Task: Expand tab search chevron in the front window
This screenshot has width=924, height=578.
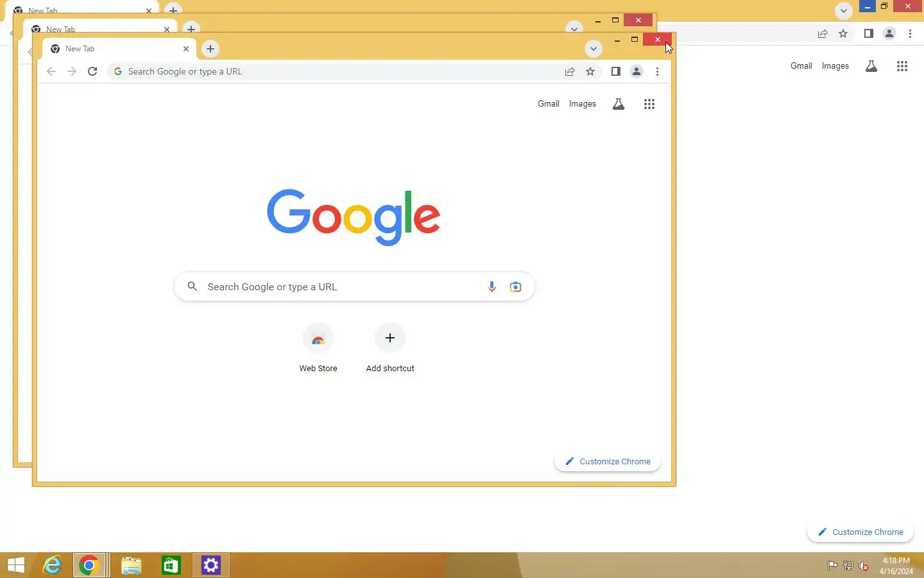Action: 594,49
